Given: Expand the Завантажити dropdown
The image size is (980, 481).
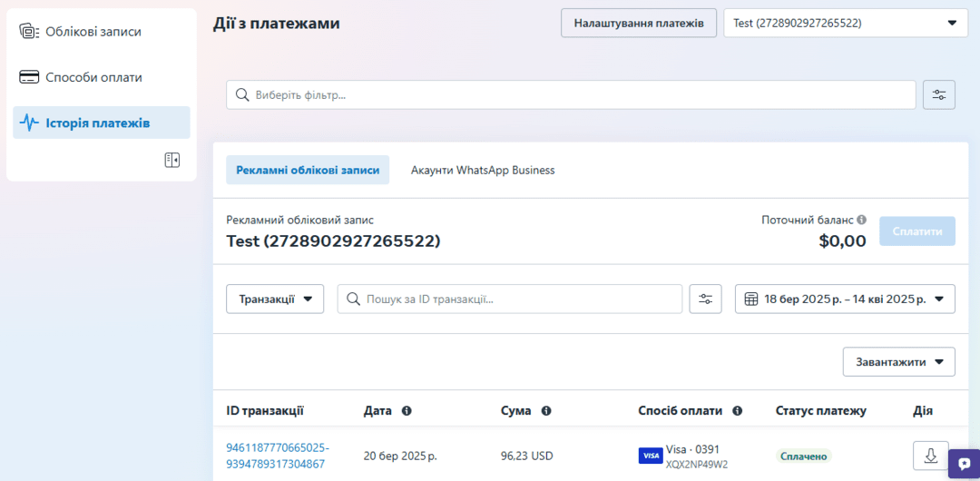Looking at the screenshot, I should coord(898,361).
